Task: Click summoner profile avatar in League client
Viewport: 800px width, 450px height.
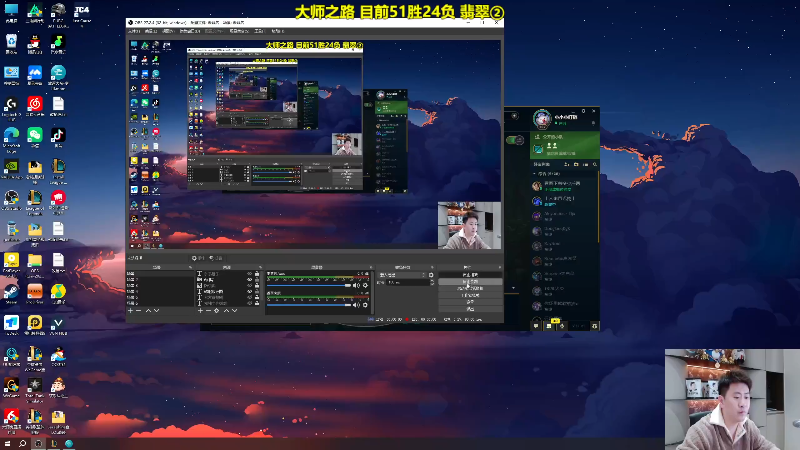Action: tap(542, 118)
